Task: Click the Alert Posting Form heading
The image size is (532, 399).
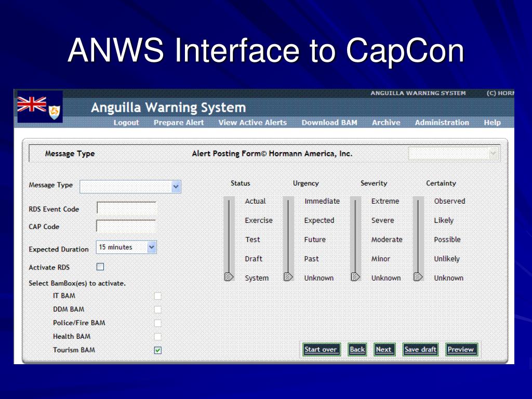Action: pos(272,154)
